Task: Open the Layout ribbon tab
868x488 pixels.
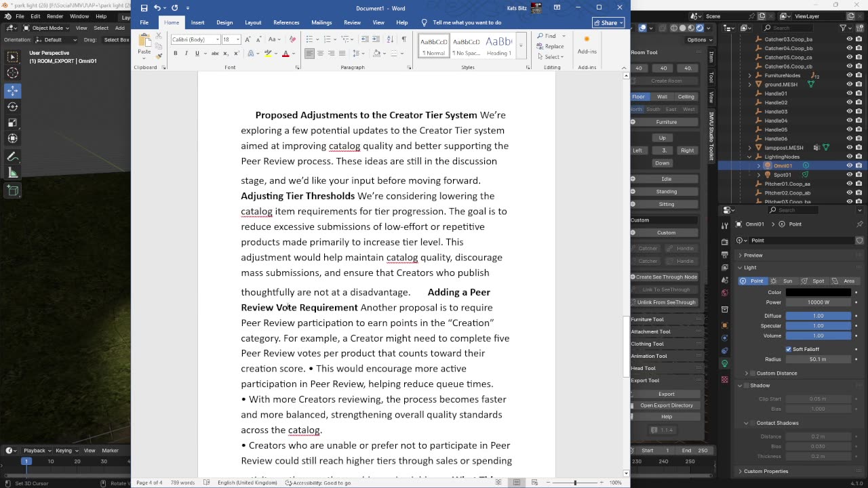Action: (253, 22)
